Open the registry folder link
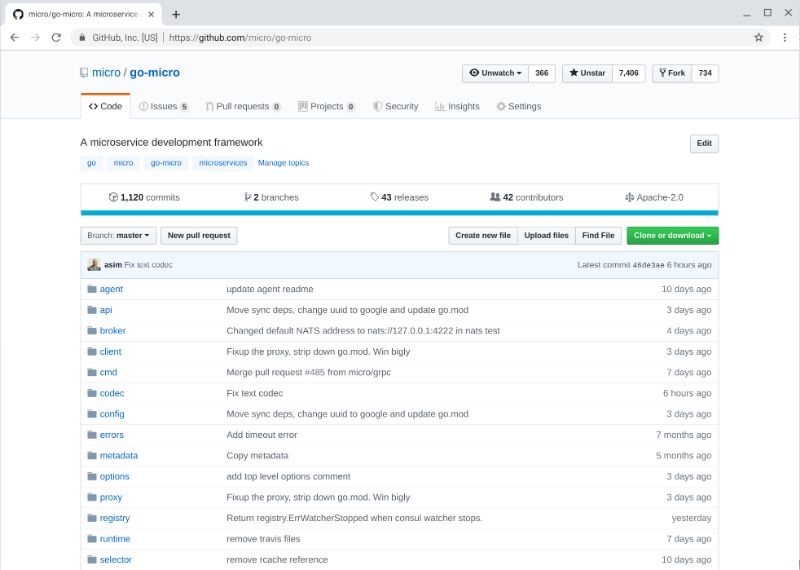The width and height of the screenshot is (800, 570). click(x=115, y=518)
